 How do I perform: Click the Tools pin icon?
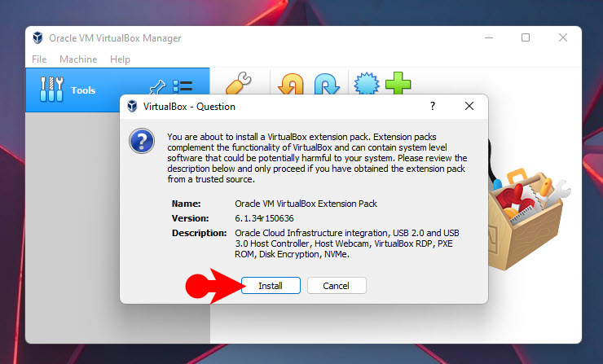click(157, 87)
